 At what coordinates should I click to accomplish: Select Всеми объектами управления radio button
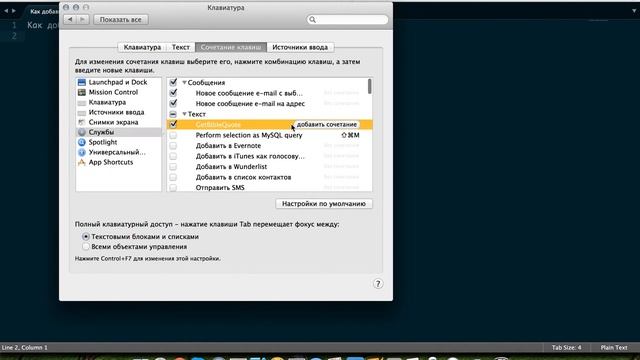point(86,247)
